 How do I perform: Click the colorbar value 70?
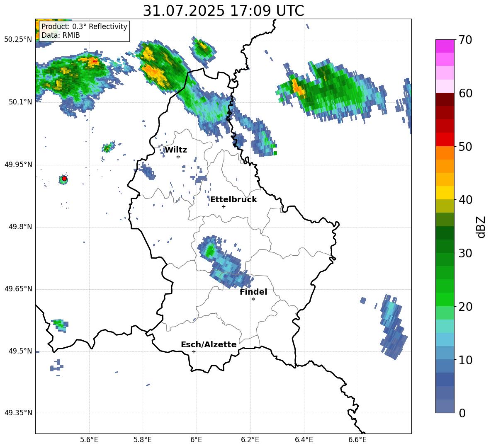point(465,40)
